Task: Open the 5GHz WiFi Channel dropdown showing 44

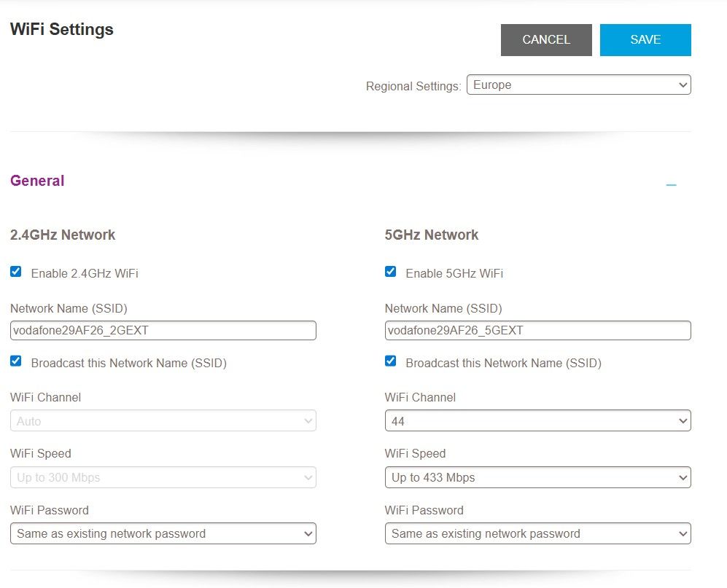Action: click(x=538, y=420)
